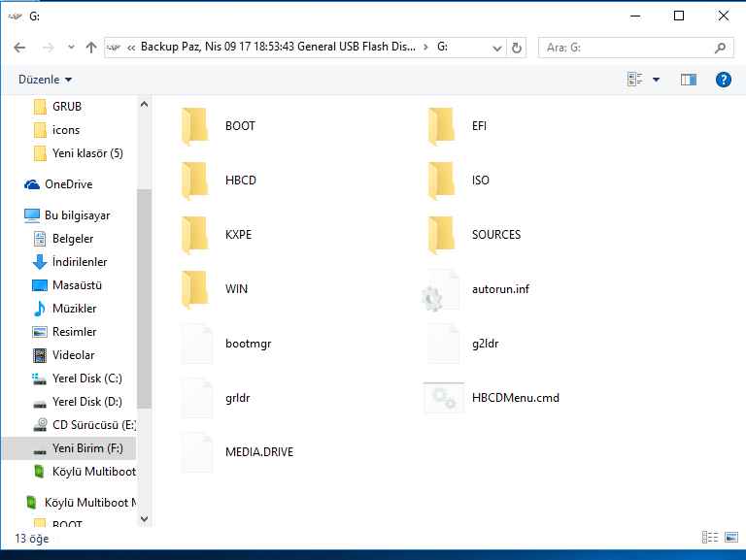Image resolution: width=746 pixels, height=560 pixels.
Task: Click the Up one level arrow
Action: [x=91, y=47]
